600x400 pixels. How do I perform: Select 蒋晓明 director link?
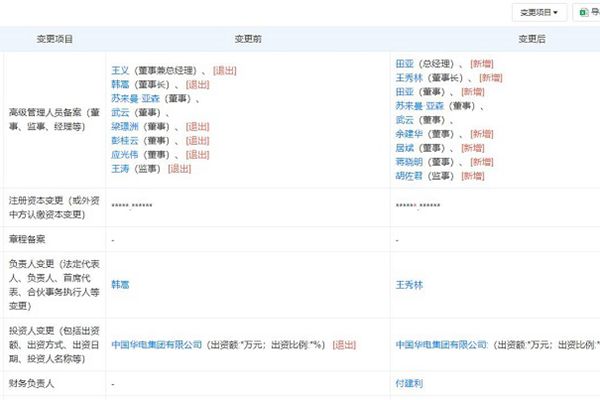pos(411,161)
